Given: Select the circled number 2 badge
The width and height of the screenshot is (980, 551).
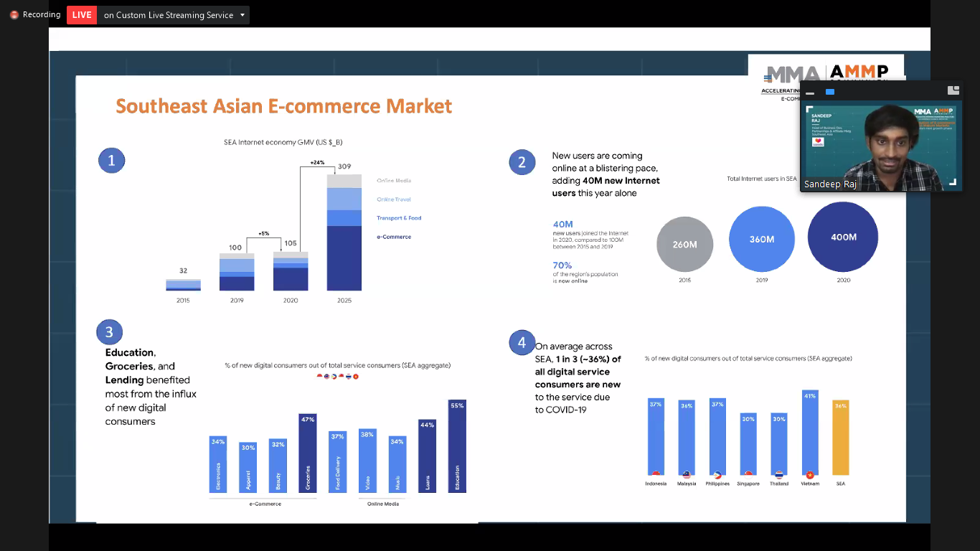Looking at the screenshot, I should tap(522, 162).
